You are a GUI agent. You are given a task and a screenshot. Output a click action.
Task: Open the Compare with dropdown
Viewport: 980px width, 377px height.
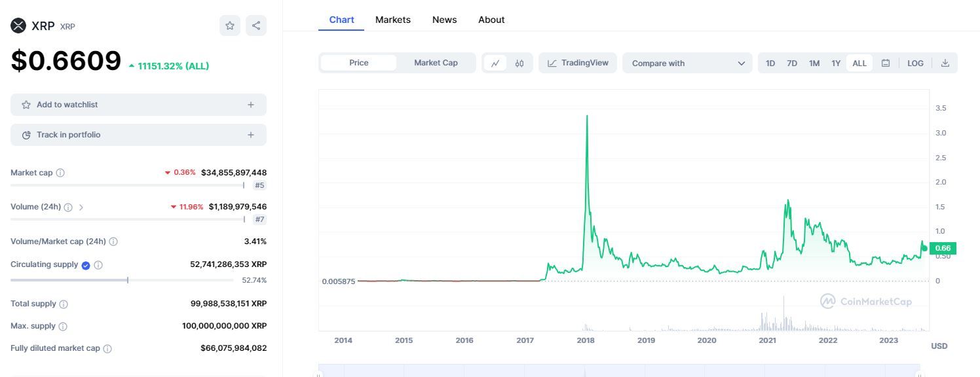point(687,63)
